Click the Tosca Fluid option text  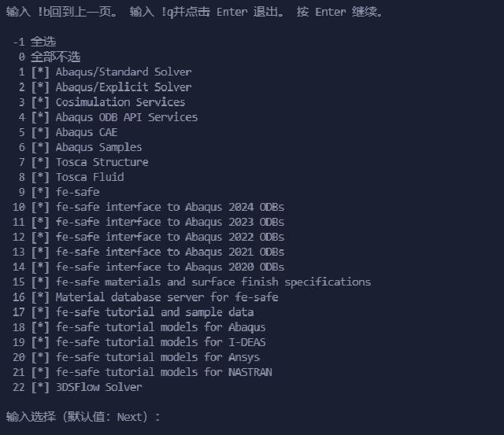click(90, 177)
